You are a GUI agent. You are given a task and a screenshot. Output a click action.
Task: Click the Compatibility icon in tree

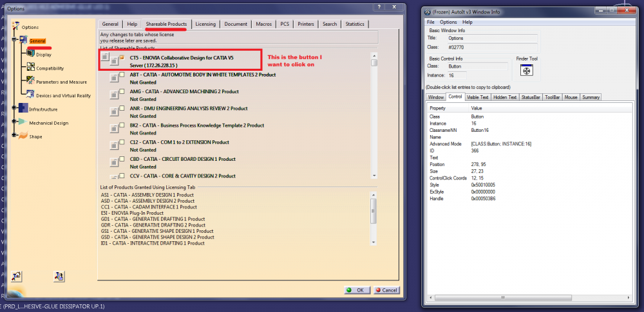(x=31, y=66)
